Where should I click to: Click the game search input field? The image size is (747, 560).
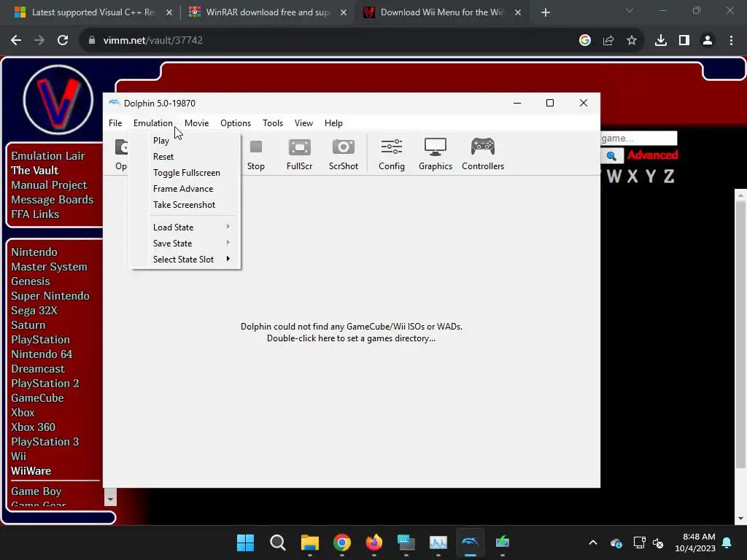[x=638, y=138]
